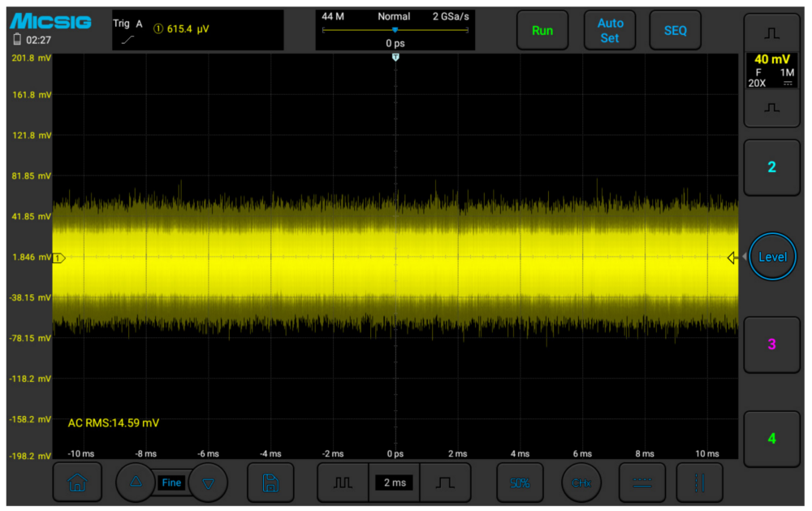Image resolution: width=812 pixels, height=511 pixels.
Task: Toggle channel 4 on
Action: [x=771, y=439]
